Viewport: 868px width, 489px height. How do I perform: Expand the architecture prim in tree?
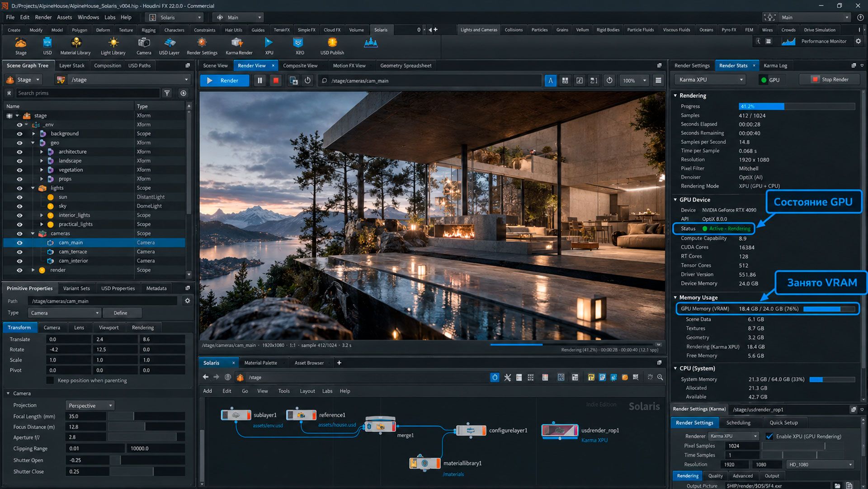[x=42, y=152]
